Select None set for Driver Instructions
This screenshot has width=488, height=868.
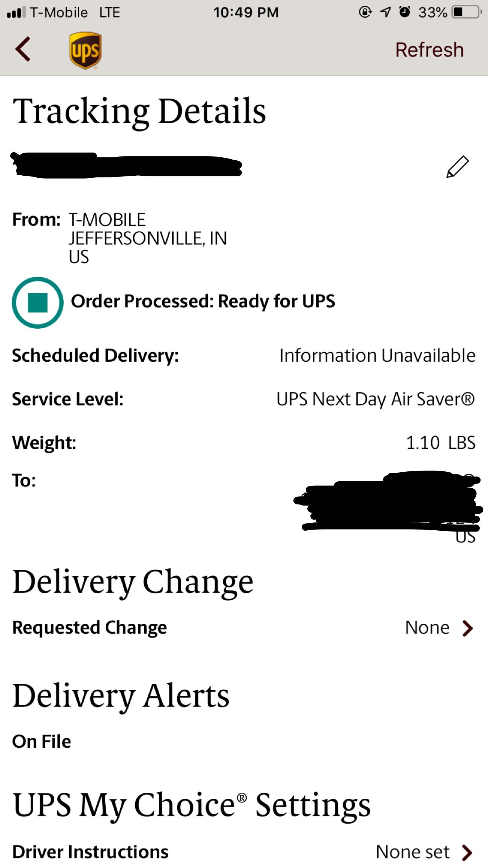coord(413,852)
